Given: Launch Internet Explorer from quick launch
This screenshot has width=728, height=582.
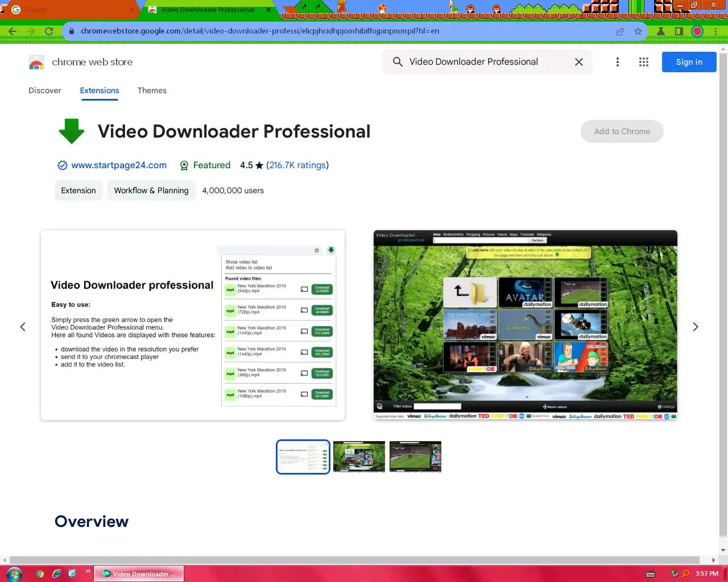Looking at the screenshot, I should tap(56, 573).
